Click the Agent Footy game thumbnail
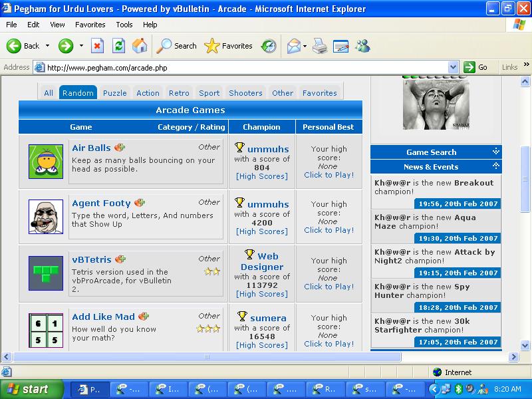This screenshot has width=532, height=399. [x=46, y=217]
